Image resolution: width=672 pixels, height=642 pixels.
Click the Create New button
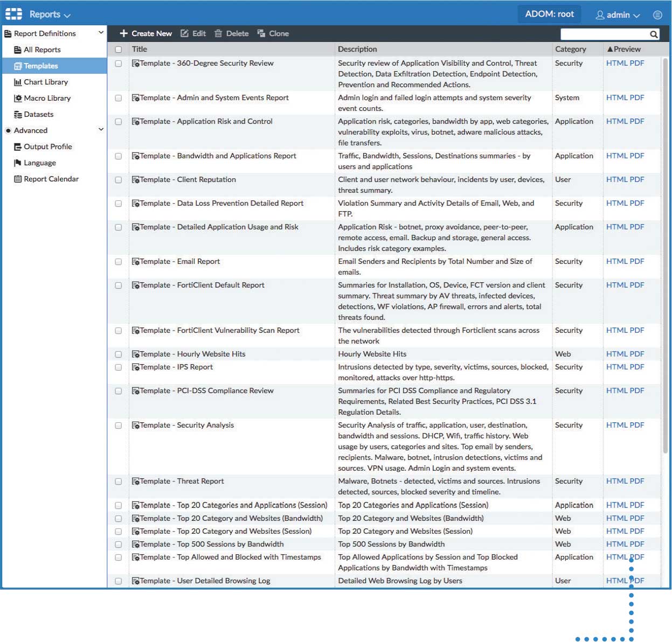[x=146, y=33]
